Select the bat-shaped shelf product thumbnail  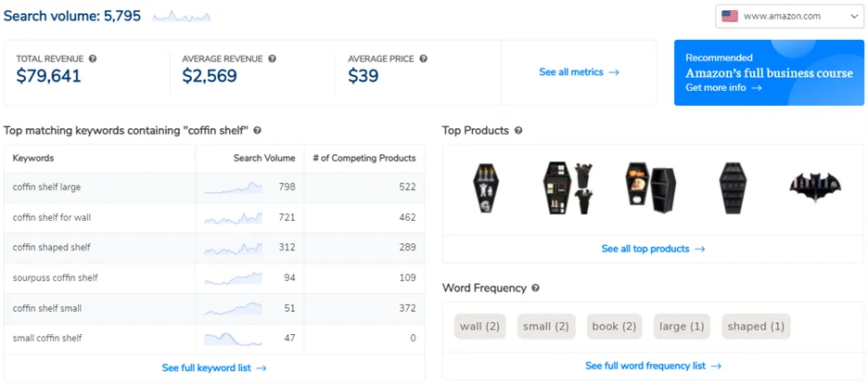[815, 187]
